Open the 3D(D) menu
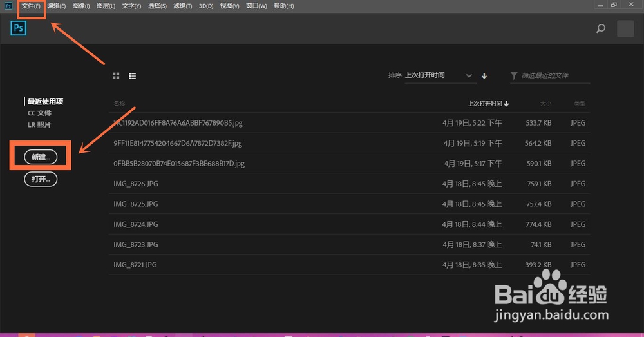This screenshot has width=644, height=337. pos(206,6)
